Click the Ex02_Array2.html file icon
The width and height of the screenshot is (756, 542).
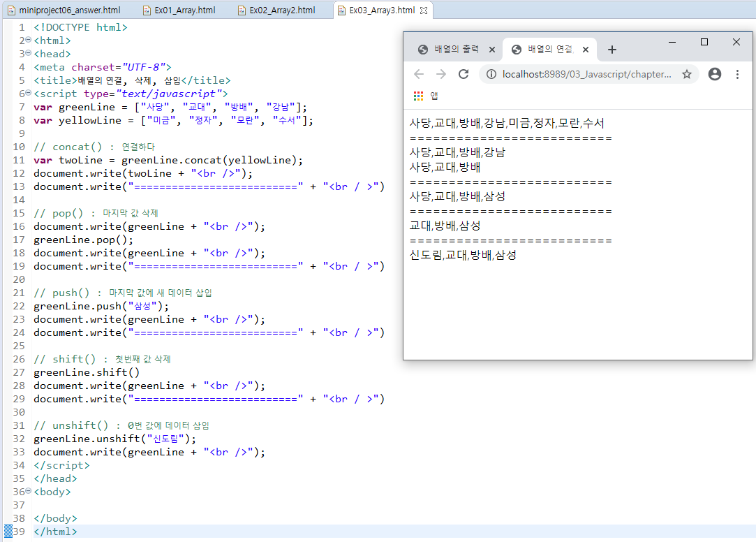pyautogui.click(x=242, y=10)
